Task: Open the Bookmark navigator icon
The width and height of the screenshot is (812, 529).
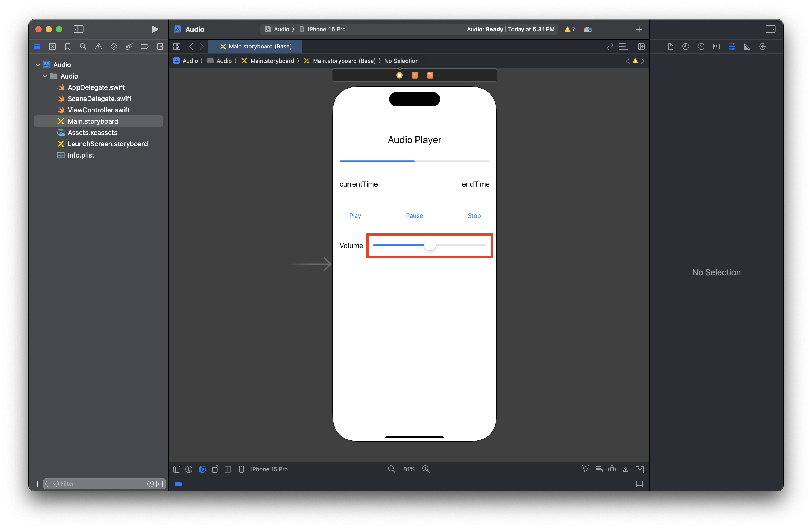Action: tap(67, 47)
